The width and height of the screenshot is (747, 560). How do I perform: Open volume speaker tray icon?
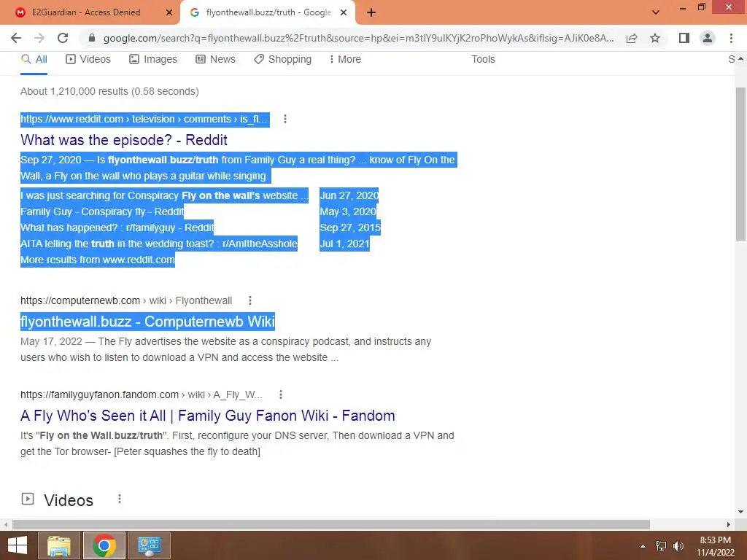tap(678, 546)
